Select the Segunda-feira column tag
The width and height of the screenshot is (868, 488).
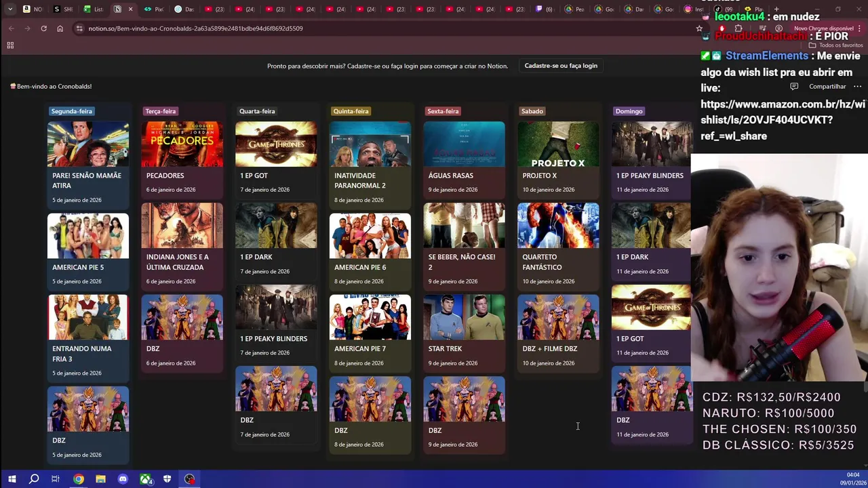71,111
